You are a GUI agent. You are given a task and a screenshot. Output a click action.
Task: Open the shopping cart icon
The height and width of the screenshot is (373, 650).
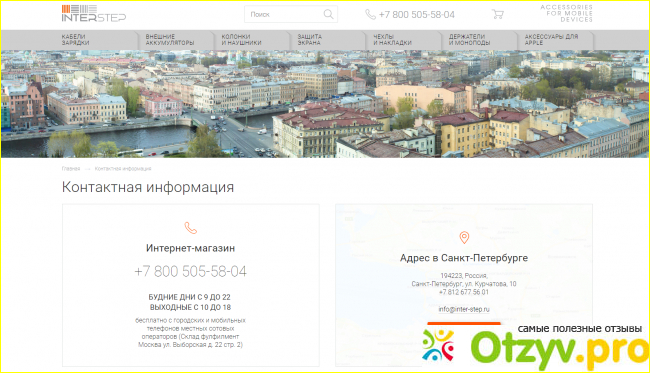pyautogui.click(x=497, y=15)
